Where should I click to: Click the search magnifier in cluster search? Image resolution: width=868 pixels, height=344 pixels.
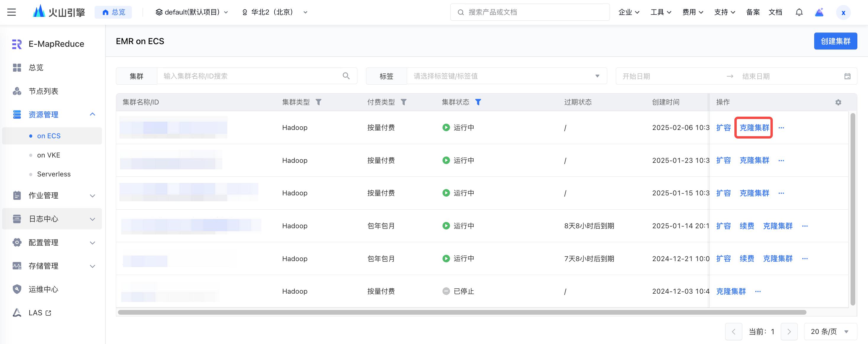click(x=346, y=76)
